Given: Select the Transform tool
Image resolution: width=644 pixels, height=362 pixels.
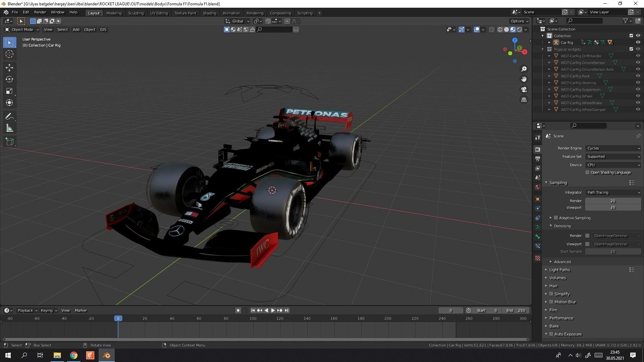Looking at the screenshot, I should (9, 103).
